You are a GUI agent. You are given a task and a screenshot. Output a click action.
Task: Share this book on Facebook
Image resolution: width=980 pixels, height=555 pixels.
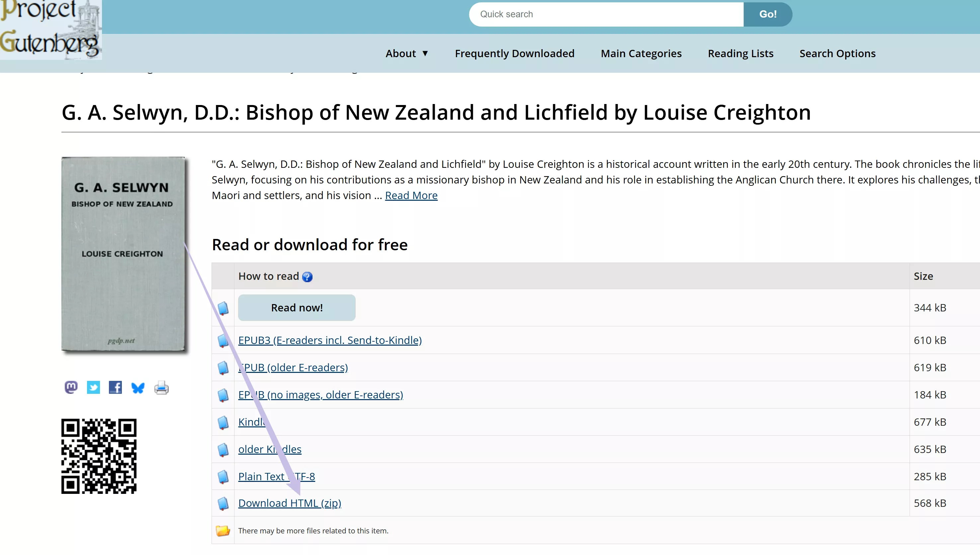tap(116, 387)
